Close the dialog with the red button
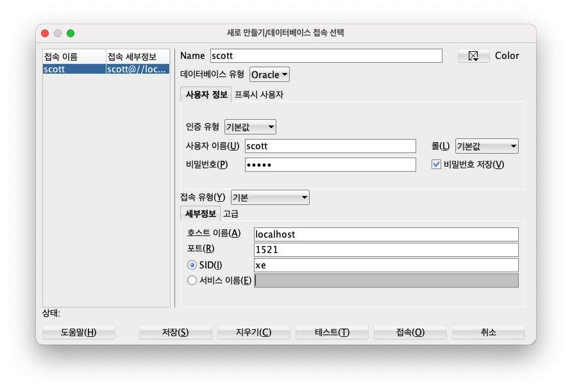This screenshot has width=572, height=392. [x=46, y=33]
